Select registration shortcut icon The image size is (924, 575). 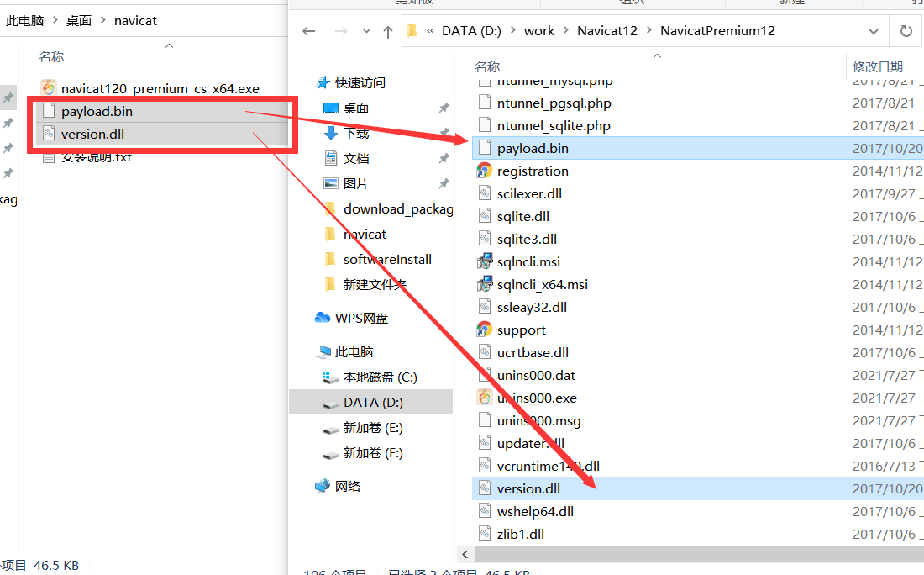pos(485,171)
